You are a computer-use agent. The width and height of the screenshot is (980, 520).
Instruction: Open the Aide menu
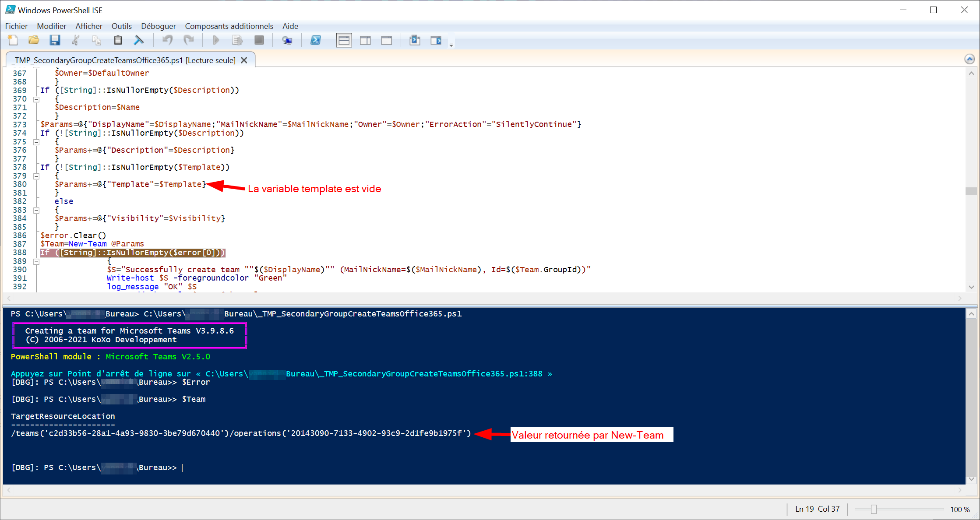290,26
